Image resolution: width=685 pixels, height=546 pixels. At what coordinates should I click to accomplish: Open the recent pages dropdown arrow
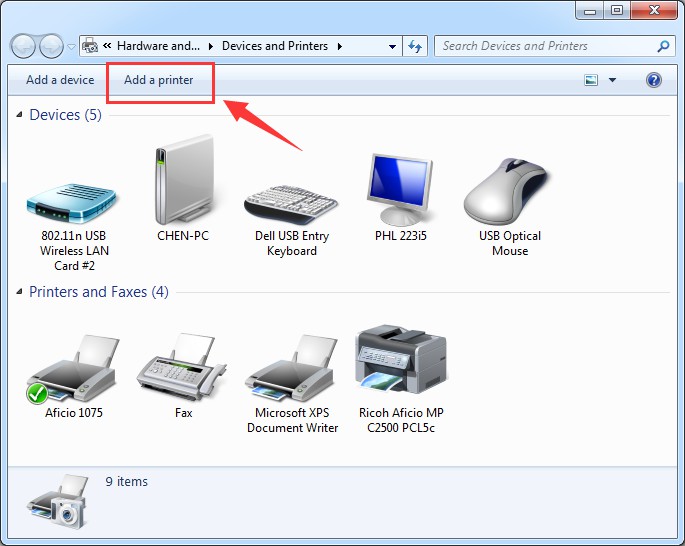tap(71, 46)
